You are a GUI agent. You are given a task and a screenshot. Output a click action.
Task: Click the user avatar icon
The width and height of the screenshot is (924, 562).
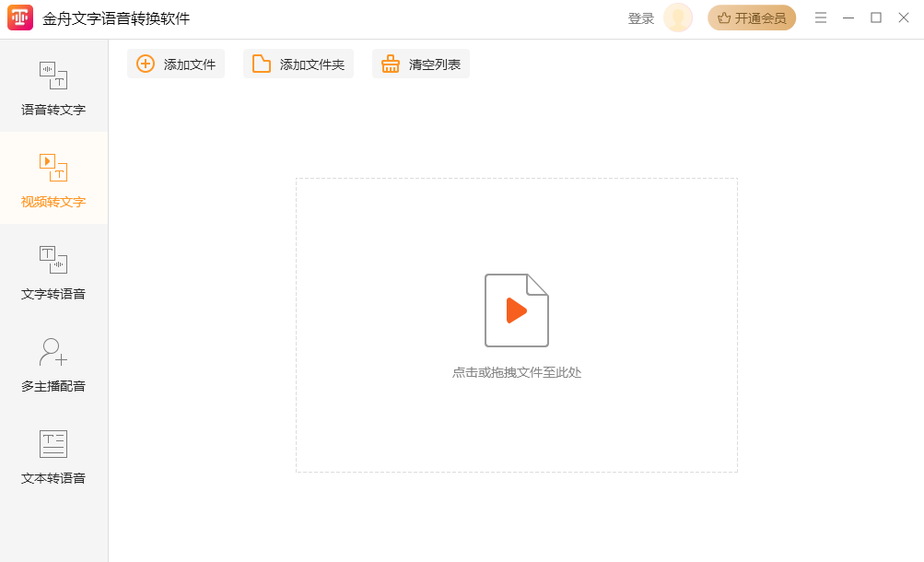click(678, 18)
